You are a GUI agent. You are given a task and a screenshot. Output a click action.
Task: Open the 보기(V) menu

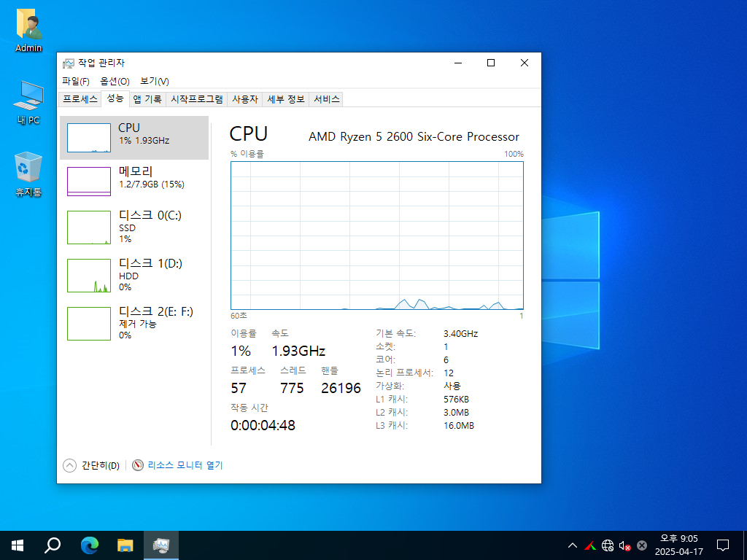coord(155,82)
